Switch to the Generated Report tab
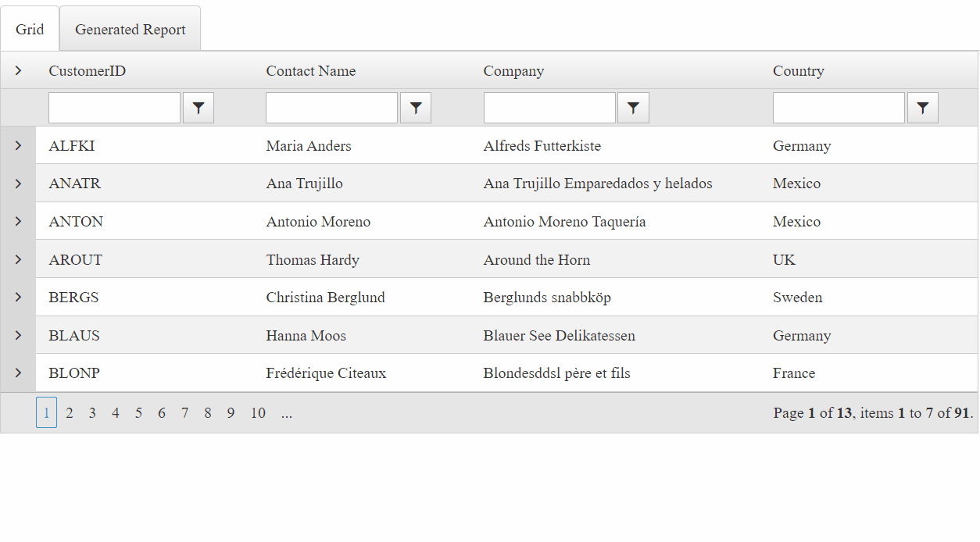This screenshot has height=542, width=980. point(130,28)
